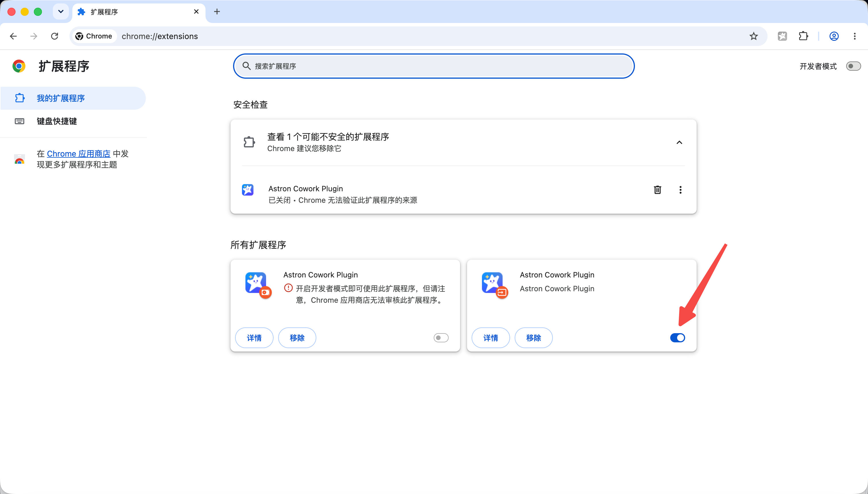This screenshot has height=494, width=868.
Task: Click the Chrome Web Store rainbow icon
Action: click(20, 159)
